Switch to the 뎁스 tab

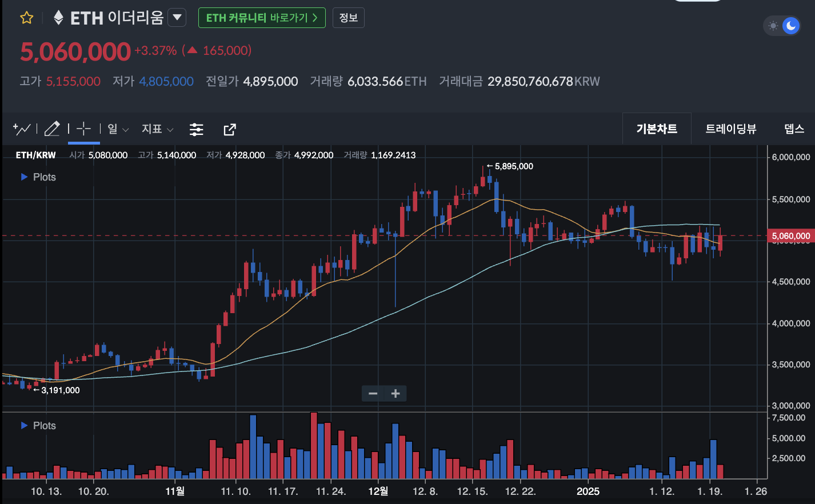tap(794, 129)
